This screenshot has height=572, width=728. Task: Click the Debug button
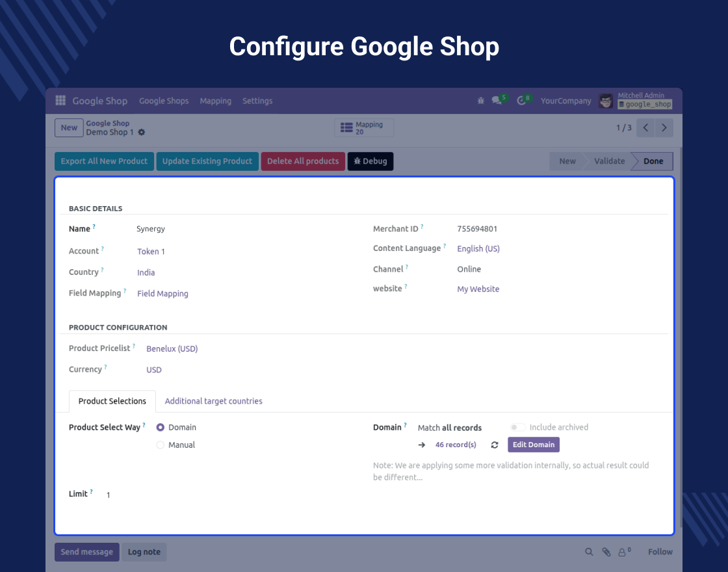point(370,161)
